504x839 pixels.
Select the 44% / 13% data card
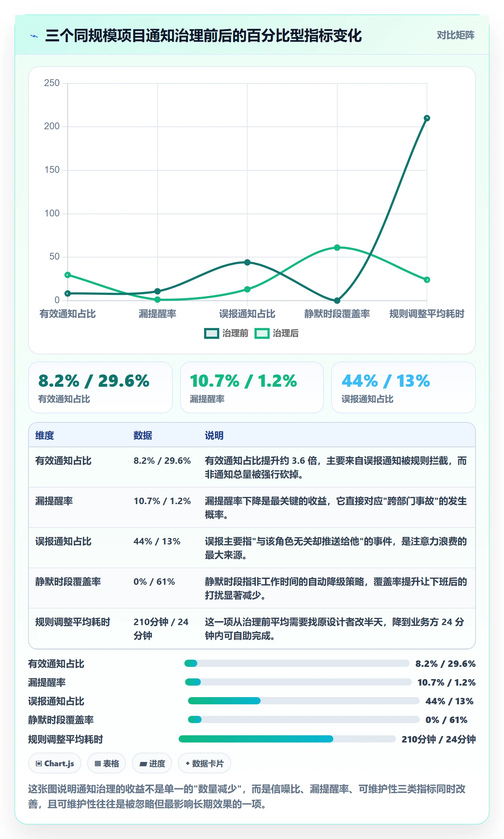[x=404, y=387]
